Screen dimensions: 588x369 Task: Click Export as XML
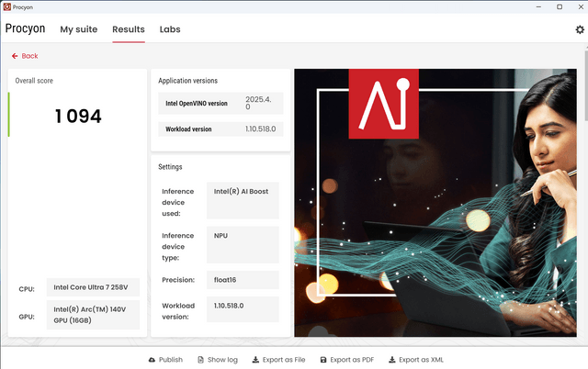point(416,360)
